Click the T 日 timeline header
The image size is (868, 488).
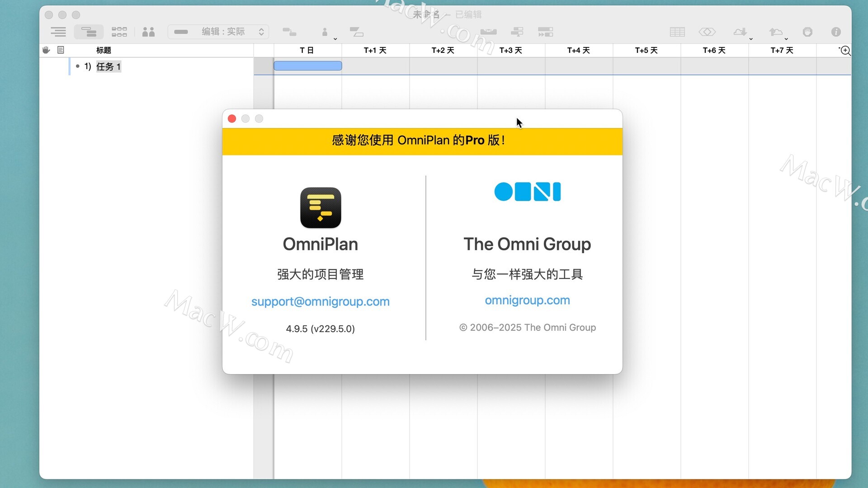click(307, 50)
